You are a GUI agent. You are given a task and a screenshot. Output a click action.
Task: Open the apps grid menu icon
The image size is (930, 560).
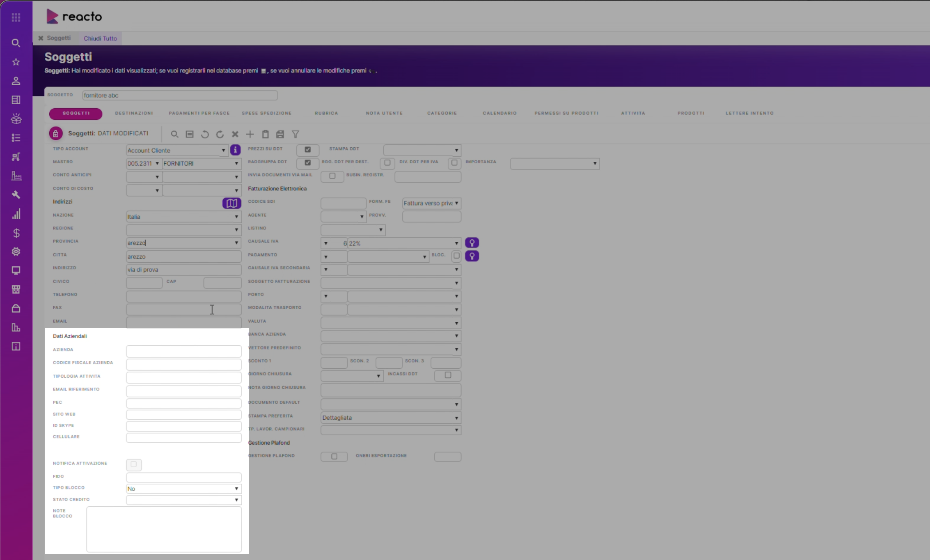coord(16,17)
